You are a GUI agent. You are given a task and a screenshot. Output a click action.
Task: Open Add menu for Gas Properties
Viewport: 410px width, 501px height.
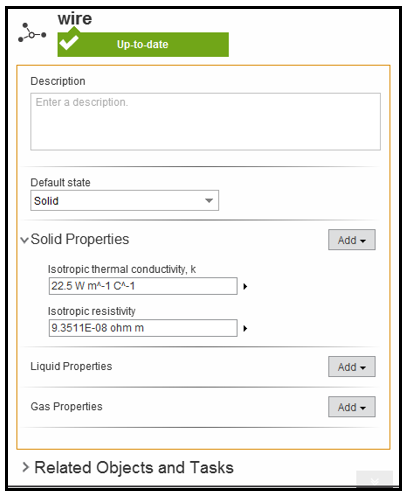[x=352, y=407]
